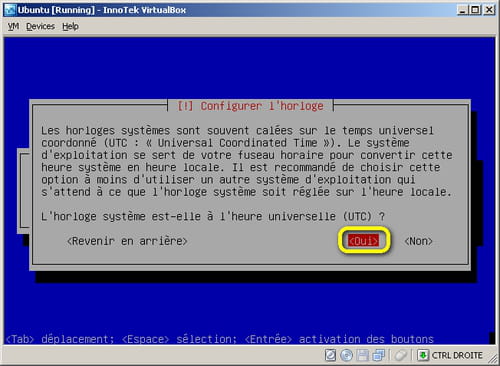500x366 pixels.
Task: Click the mouse capture indicator icon
Action: tap(400, 355)
